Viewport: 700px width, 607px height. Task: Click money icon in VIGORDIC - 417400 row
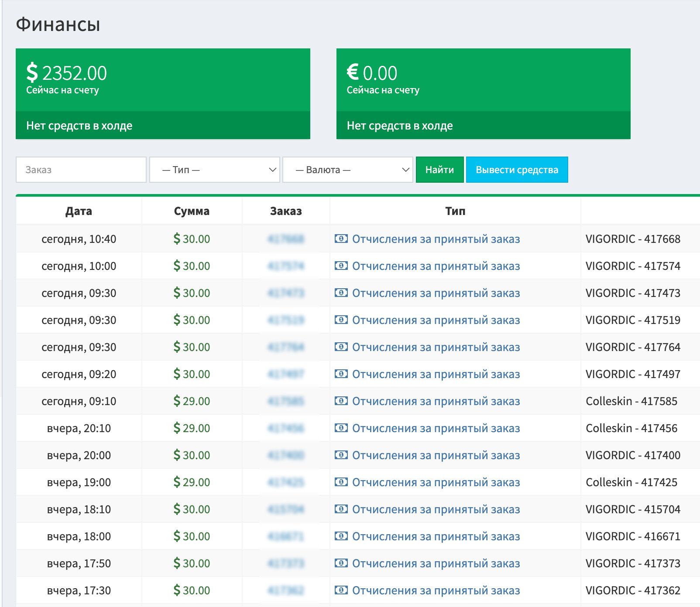pyautogui.click(x=341, y=455)
